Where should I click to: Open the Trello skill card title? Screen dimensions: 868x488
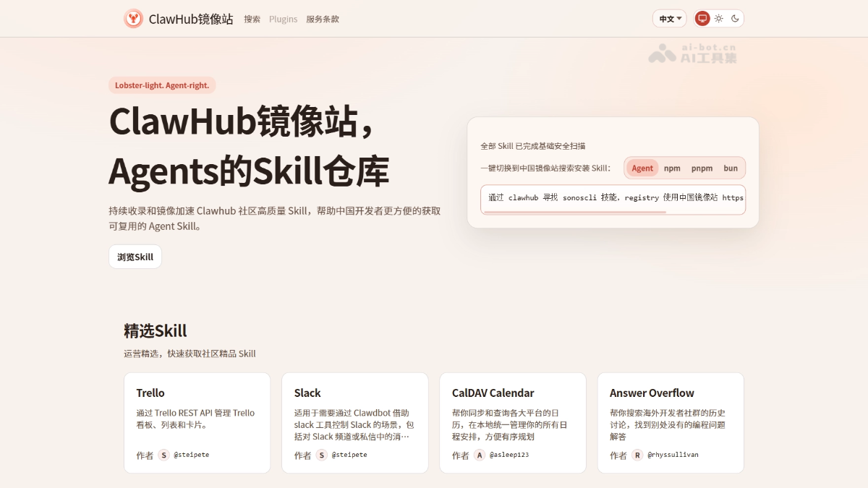tap(150, 393)
